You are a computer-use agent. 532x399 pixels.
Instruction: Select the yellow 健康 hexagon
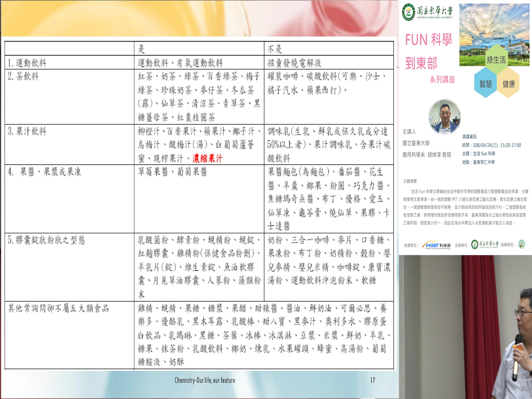pyautogui.click(x=509, y=84)
